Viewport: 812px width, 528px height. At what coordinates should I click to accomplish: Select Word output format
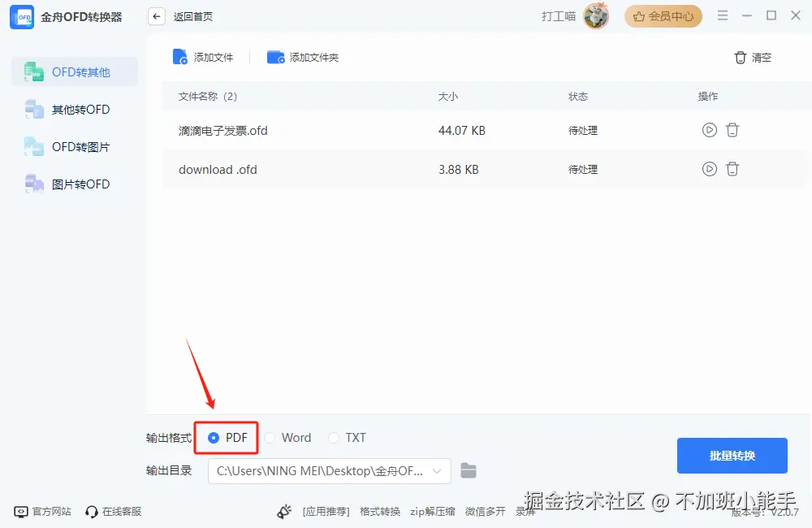point(288,438)
